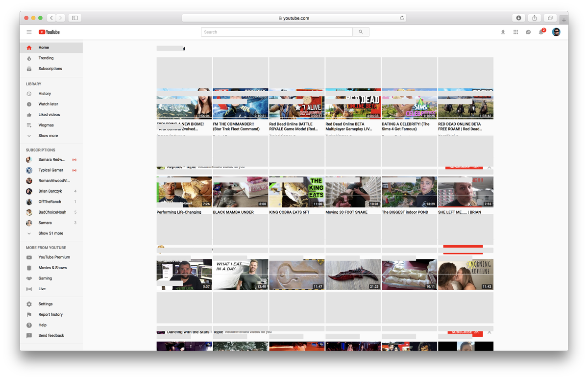Open BadChoiceNoah subscription
This screenshot has height=379, width=588.
pyautogui.click(x=51, y=212)
